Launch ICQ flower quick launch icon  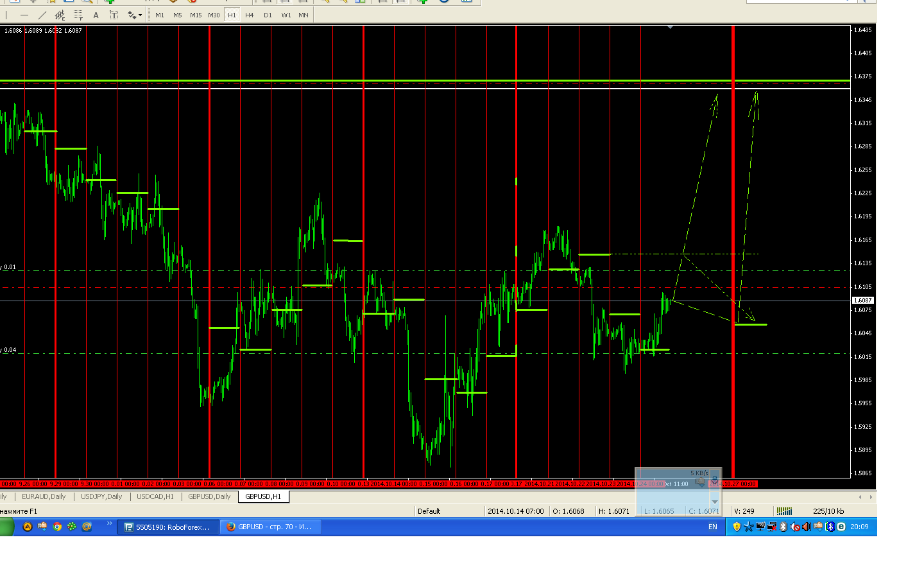click(x=72, y=527)
